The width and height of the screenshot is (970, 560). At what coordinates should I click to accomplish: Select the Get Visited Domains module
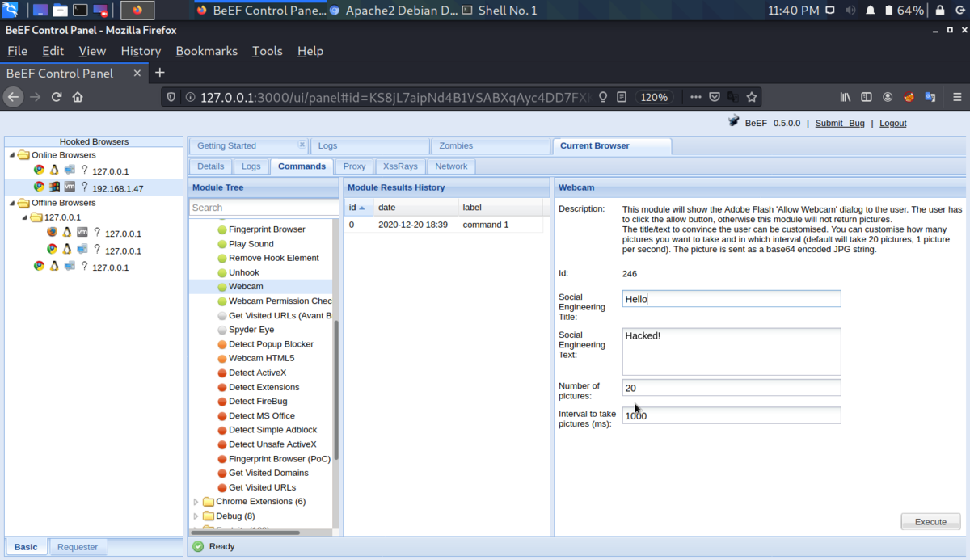[x=268, y=473]
